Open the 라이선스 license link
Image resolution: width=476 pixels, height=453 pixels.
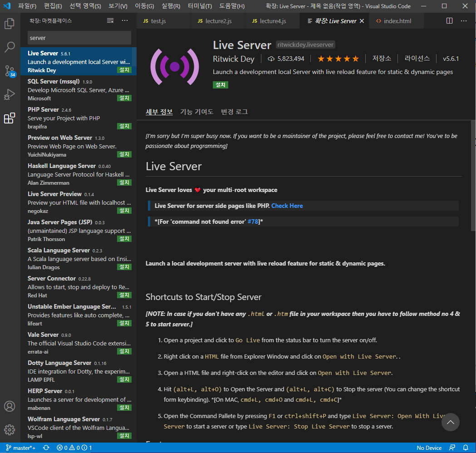point(417,58)
